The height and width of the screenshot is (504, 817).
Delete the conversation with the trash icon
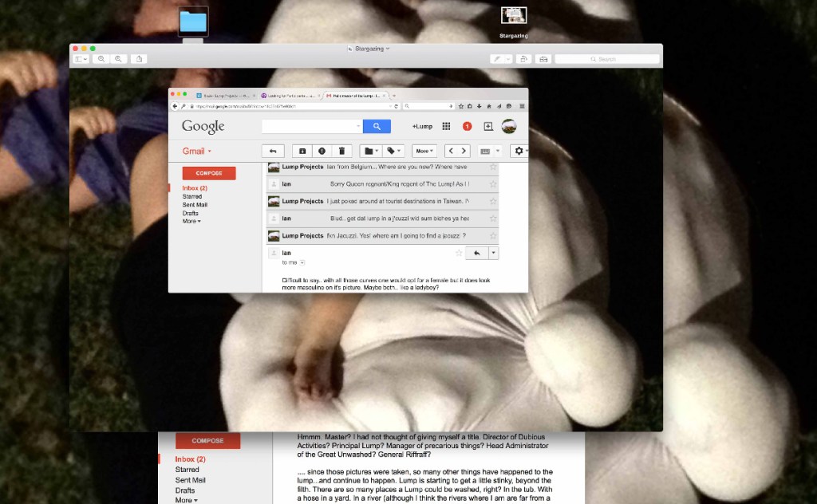coord(341,151)
